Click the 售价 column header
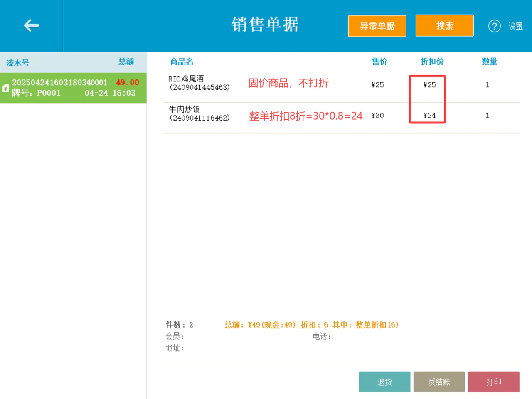The height and width of the screenshot is (399, 532). (x=379, y=62)
